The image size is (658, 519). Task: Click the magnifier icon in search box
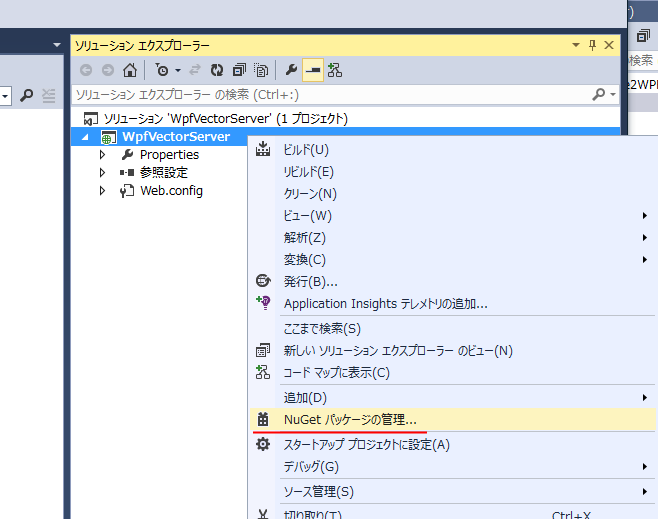tap(599, 94)
